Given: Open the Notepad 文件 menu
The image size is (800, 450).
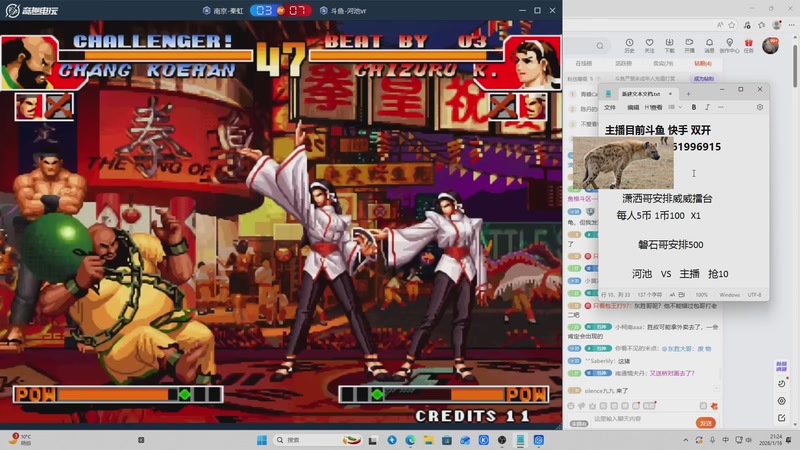Looking at the screenshot, I should pos(610,107).
